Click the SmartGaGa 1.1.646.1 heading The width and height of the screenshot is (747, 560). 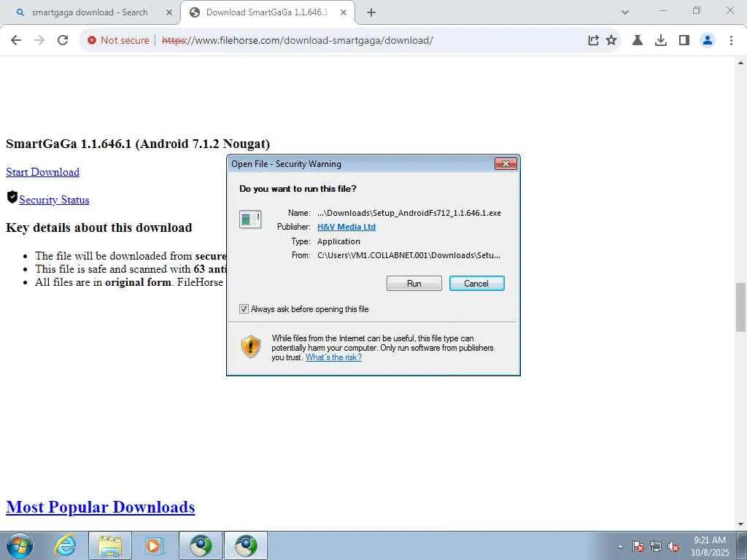pyautogui.click(x=138, y=144)
